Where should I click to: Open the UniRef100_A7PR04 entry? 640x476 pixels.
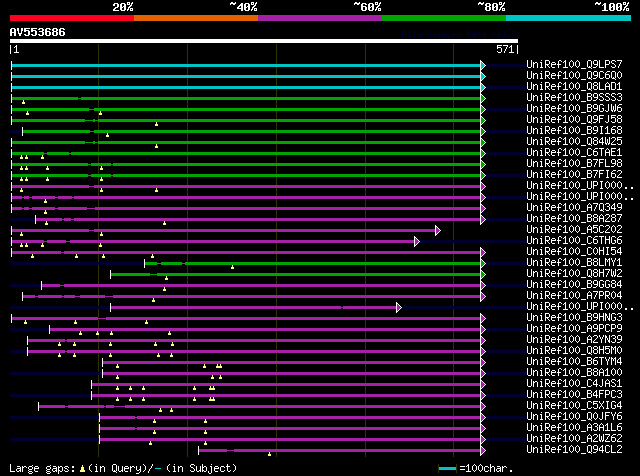pos(574,296)
